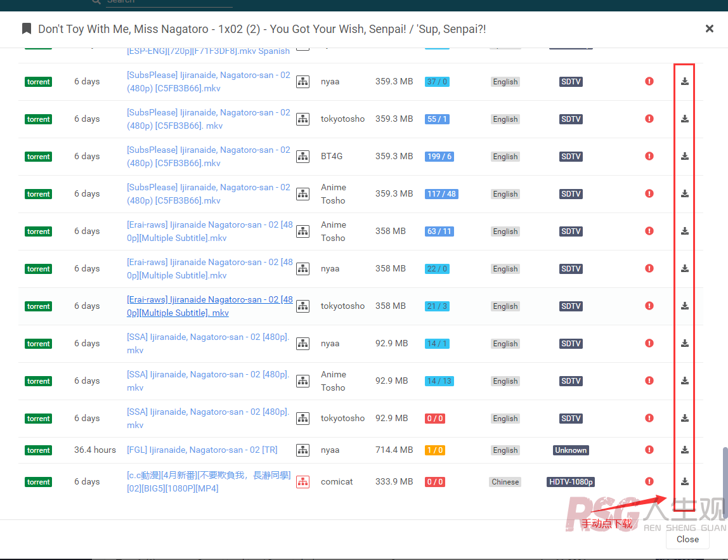Viewport: 728px width, 560px height.
Task: Click the HDTV-1080p quality badge
Action: click(571, 482)
